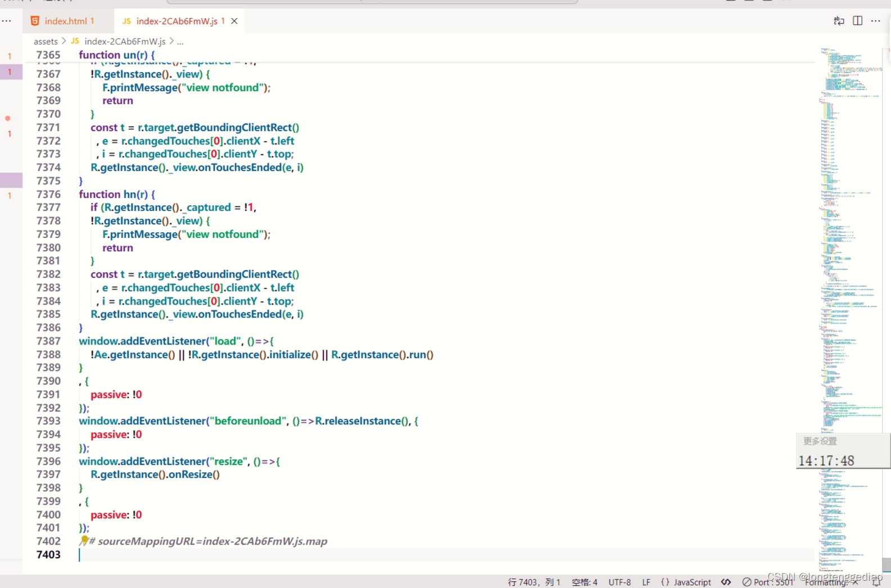Screen dimensions: 891x588
Task: Click the braces icon beside JavaScript
Action: click(665, 582)
